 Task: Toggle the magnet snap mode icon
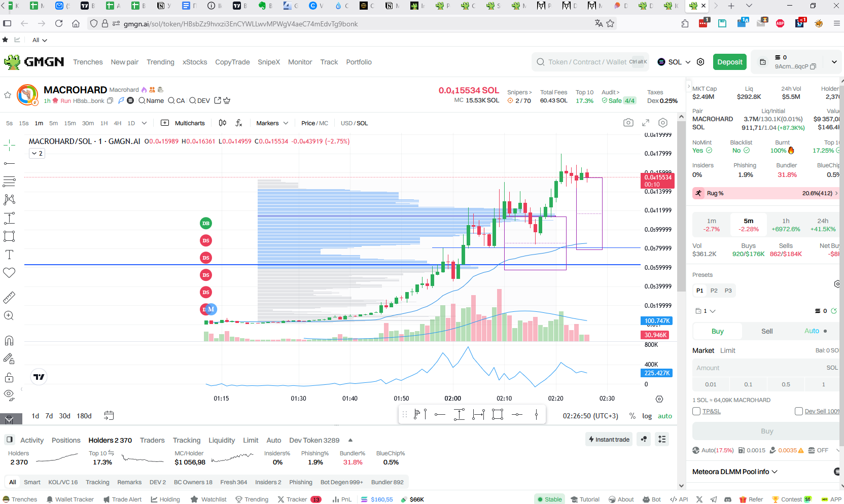[x=9, y=340]
